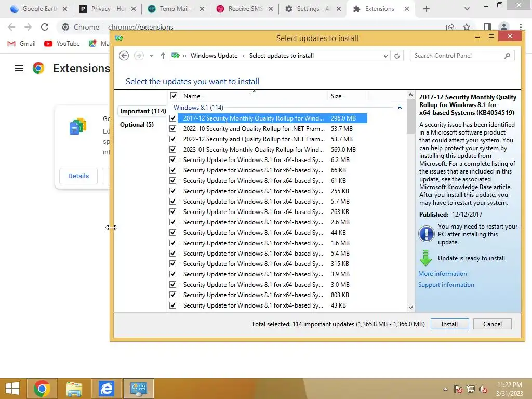Open a new Chrome tab

click(427, 9)
